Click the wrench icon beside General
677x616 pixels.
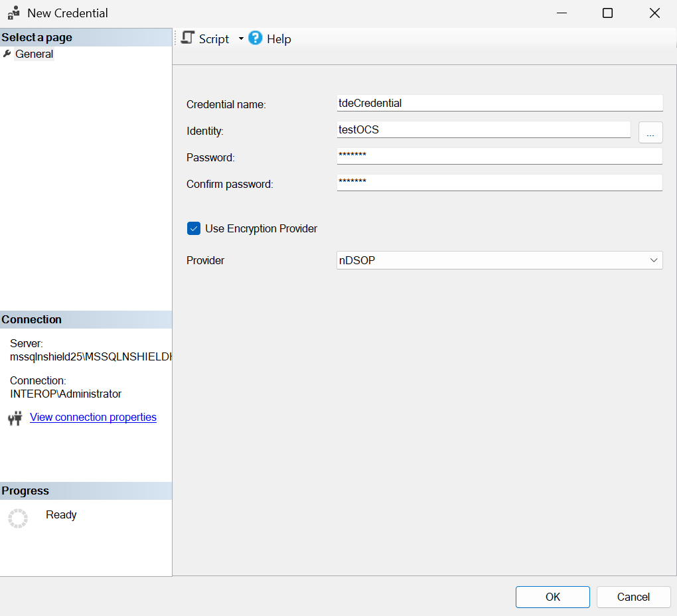(7, 54)
